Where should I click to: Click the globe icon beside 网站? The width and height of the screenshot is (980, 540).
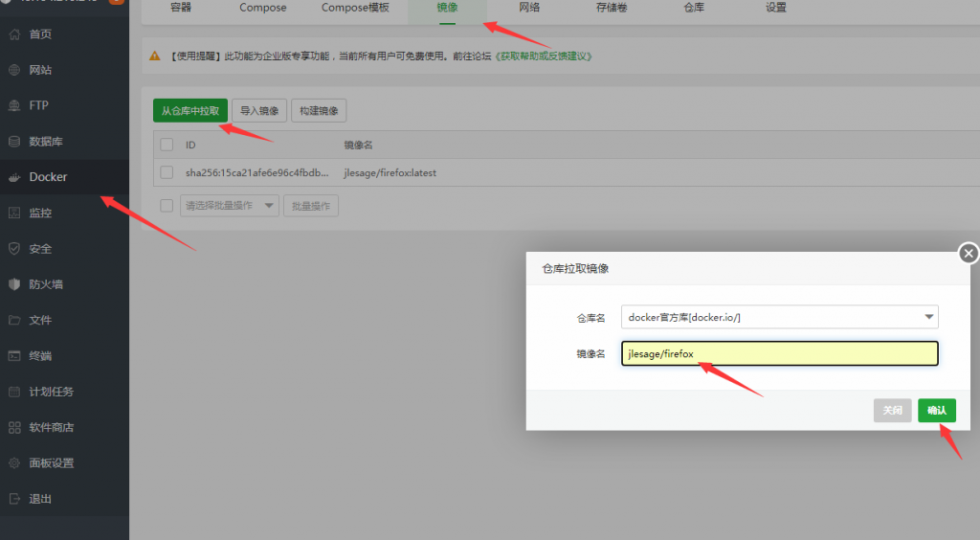coord(14,70)
